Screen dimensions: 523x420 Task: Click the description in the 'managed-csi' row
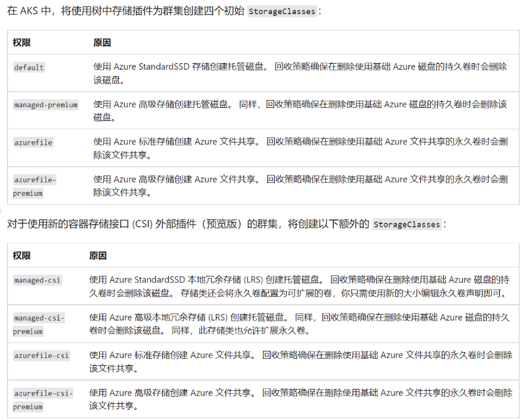coord(299,287)
